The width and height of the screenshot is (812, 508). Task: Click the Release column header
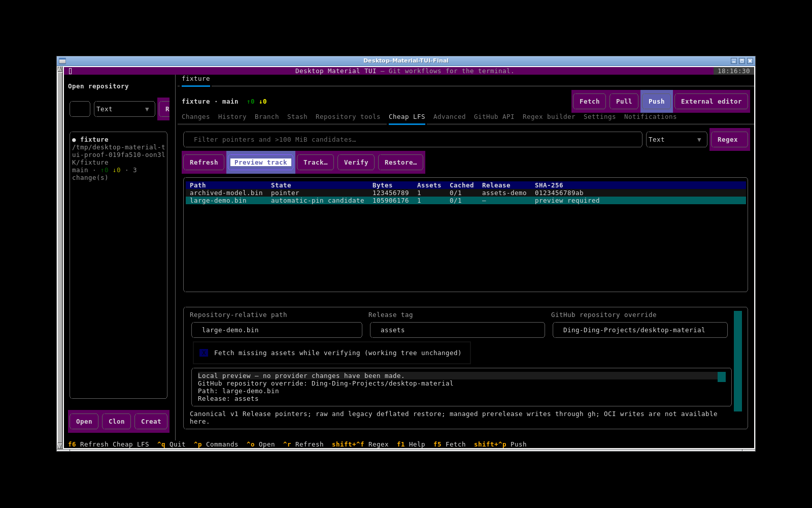tap(496, 185)
